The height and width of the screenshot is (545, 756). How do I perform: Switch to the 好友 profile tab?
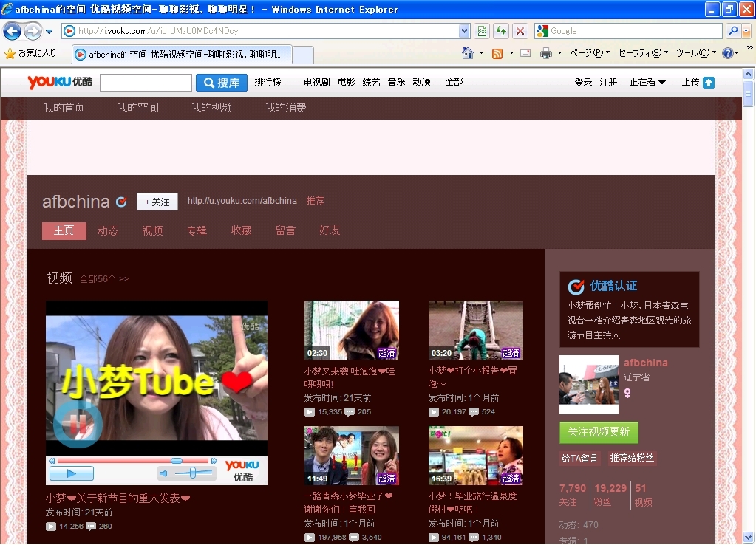[x=330, y=231]
